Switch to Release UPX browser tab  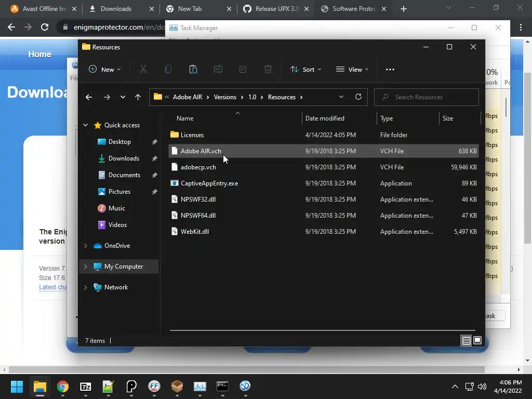point(275,9)
